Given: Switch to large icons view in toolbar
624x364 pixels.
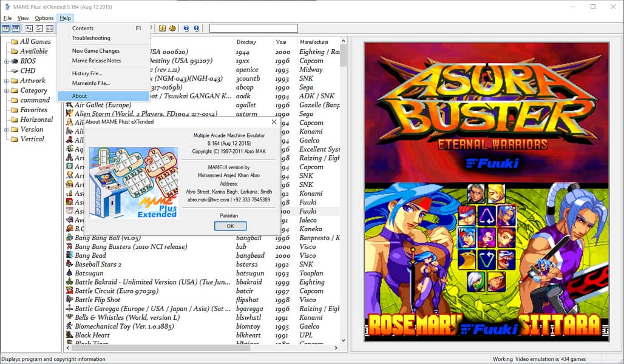Looking at the screenshot, I should 29,29.
